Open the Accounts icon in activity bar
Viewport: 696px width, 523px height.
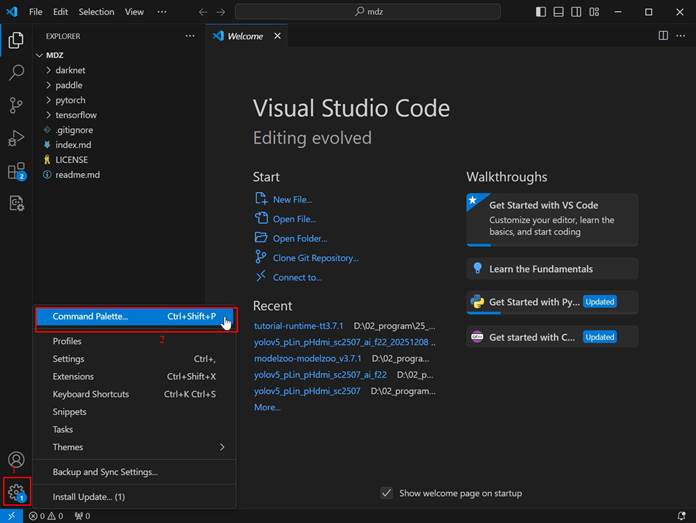pyautogui.click(x=16, y=460)
